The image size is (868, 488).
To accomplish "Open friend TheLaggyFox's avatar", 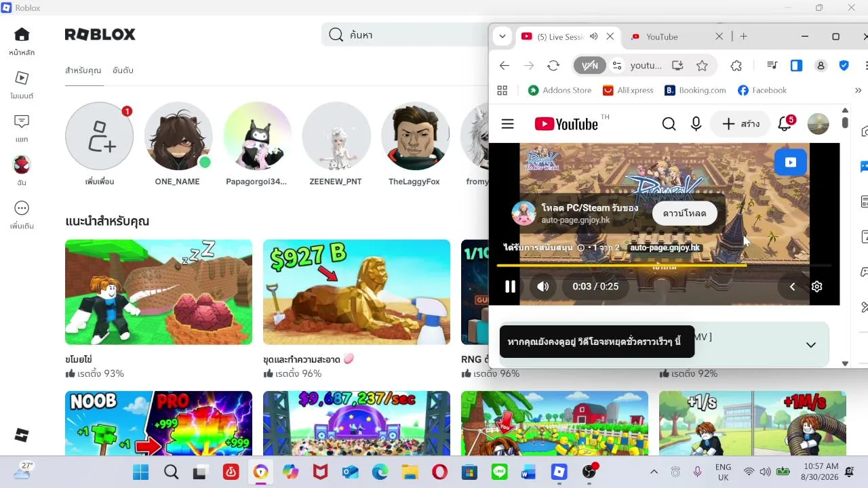I will coord(414,136).
